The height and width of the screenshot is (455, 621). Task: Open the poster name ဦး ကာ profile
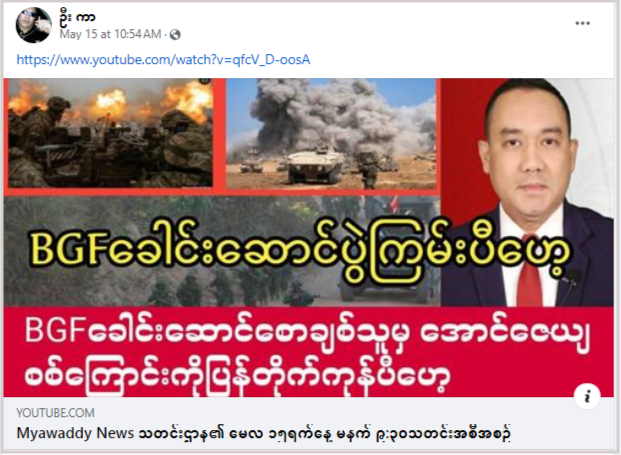coord(77,17)
